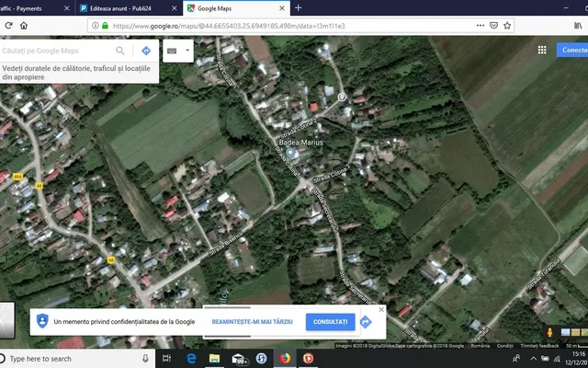Select the Google Maps tab
The image size is (588, 368).
point(236,8)
